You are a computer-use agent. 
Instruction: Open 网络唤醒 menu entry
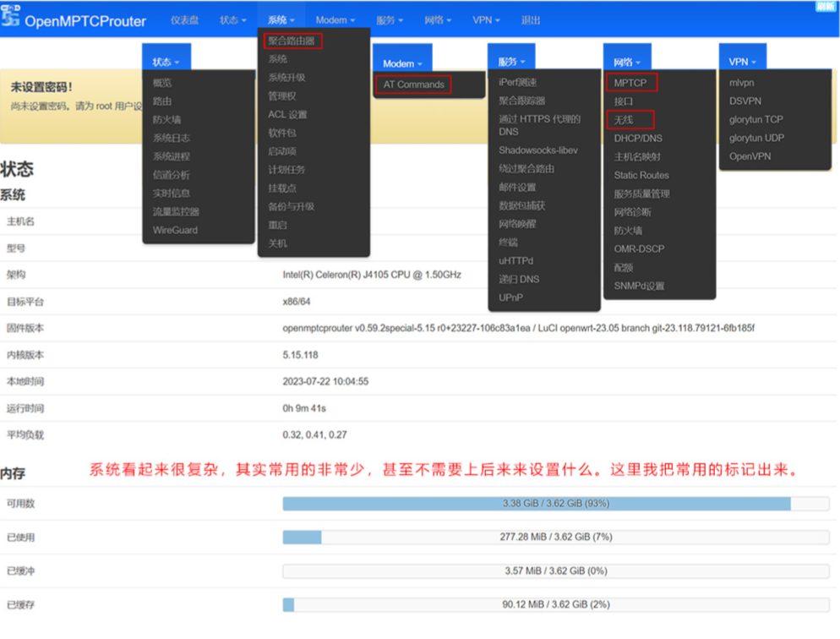tap(517, 224)
